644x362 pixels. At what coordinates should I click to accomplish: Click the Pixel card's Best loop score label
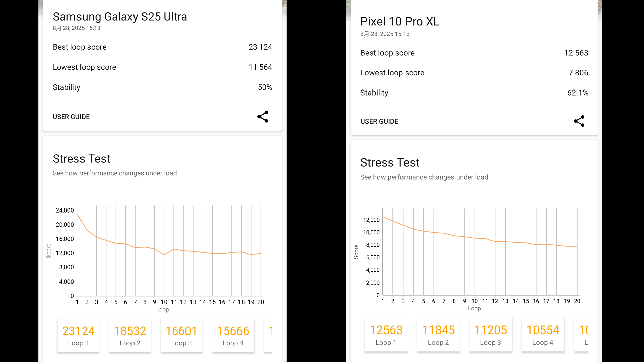point(387,53)
